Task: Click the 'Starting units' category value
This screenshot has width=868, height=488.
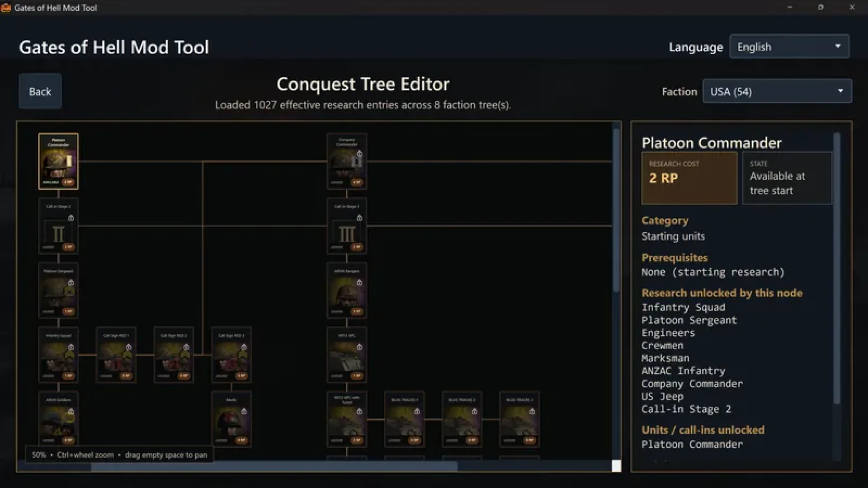Action: (x=673, y=236)
